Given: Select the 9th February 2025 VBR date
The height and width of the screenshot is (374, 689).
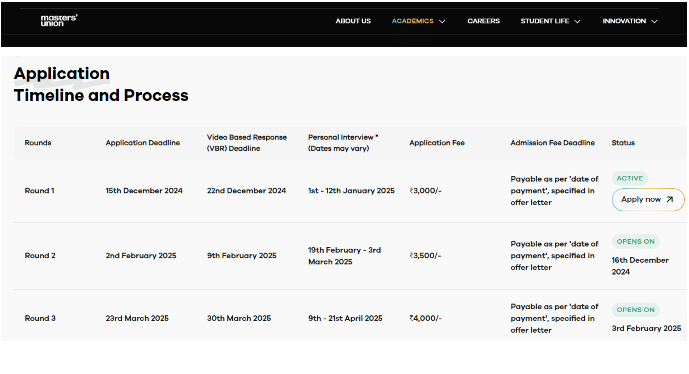Looking at the screenshot, I should click(x=242, y=256).
